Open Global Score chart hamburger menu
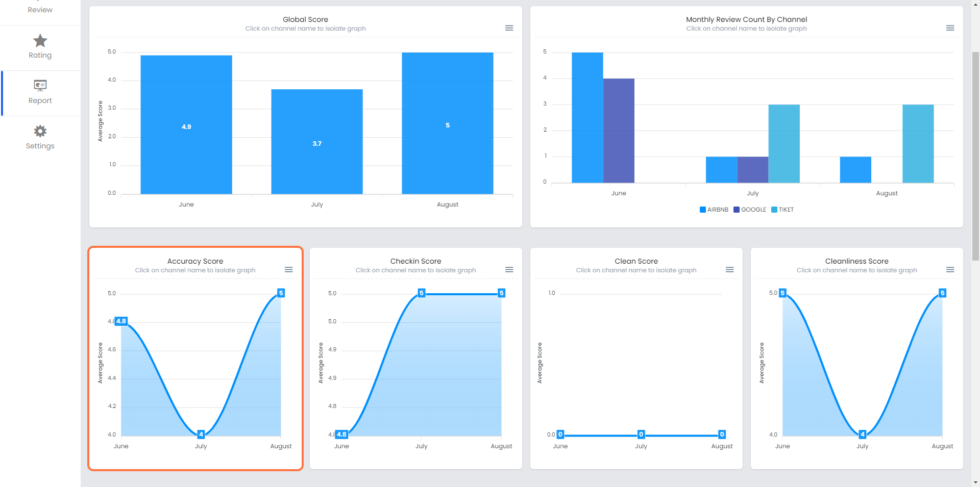 (x=509, y=28)
